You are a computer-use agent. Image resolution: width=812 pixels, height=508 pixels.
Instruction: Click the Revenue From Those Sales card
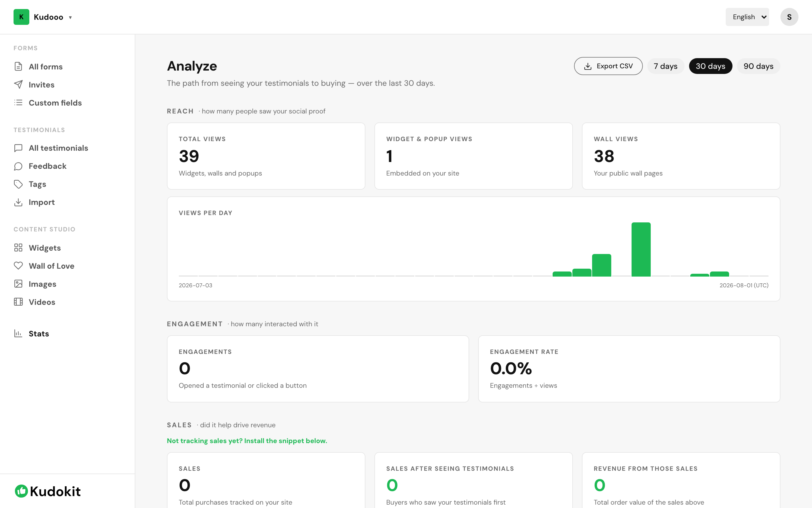point(681,480)
